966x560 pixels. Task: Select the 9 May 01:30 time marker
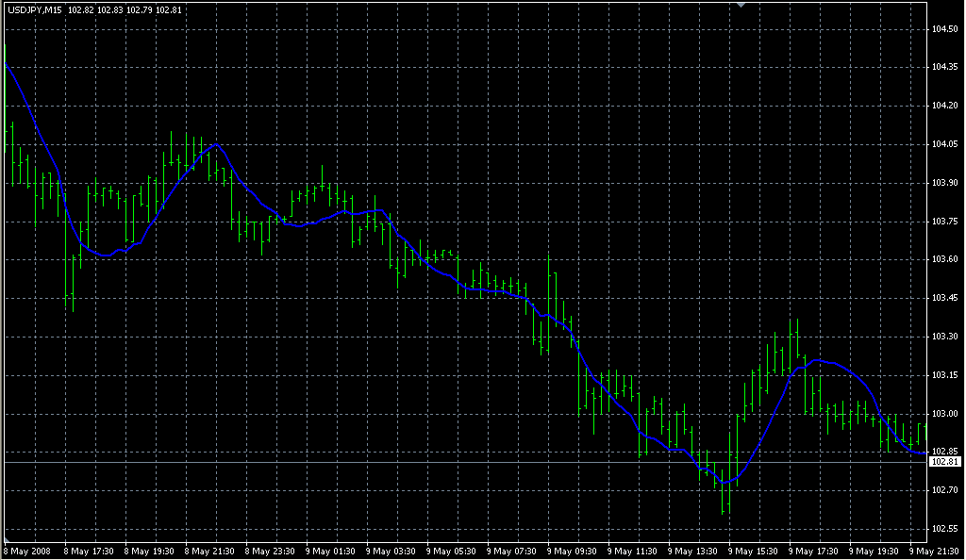click(329, 552)
